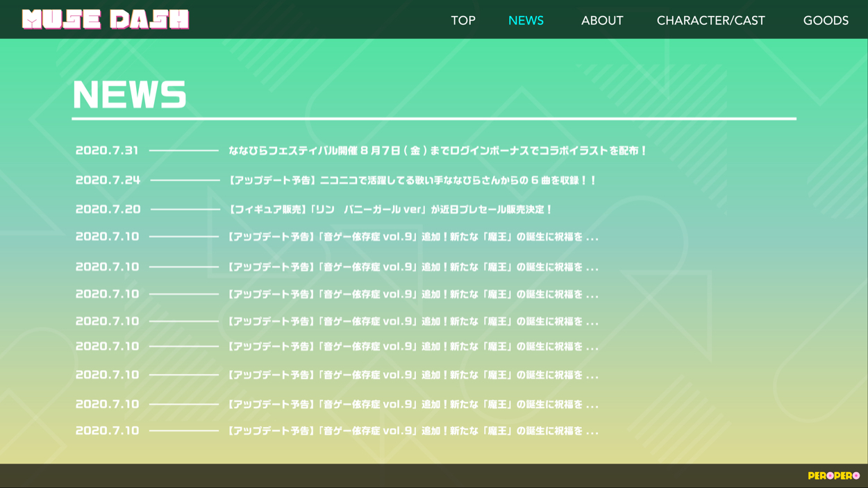This screenshot has width=868, height=488.
Task: Open the last 2020.7.10 音ゲー依存症 headline
Action: tap(413, 431)
